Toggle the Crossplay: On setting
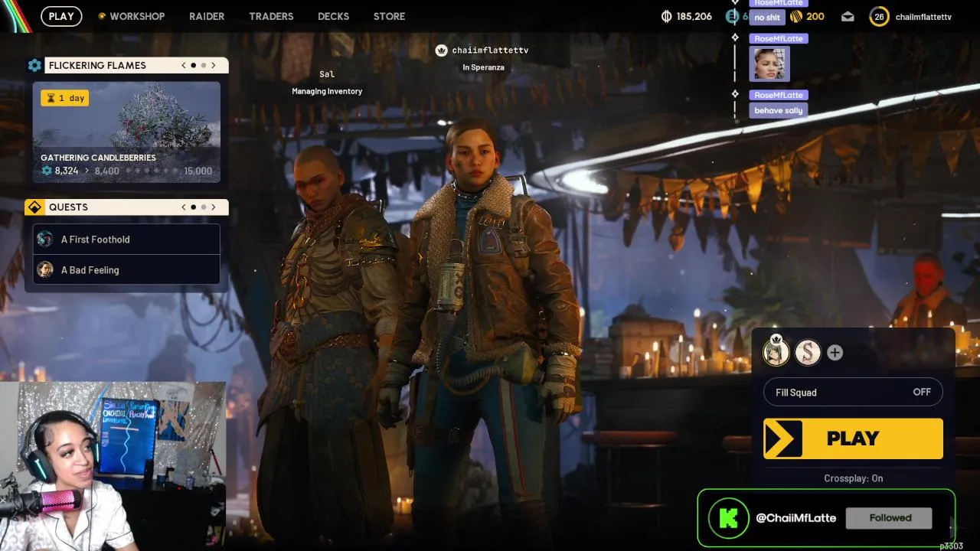Image resolution: width=980 pixels, height=551 pixels. pos(853,478)
